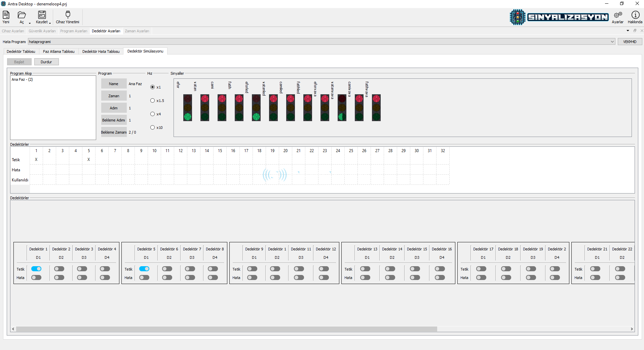
Task: Select the x10 speed radio button
Action: [153, 128]
